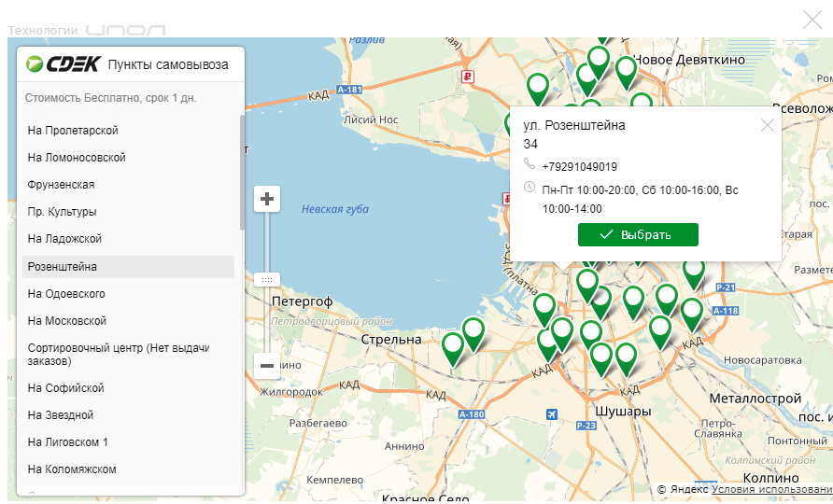The width and height of the screenshot is (833, 504).
Task: Open Яндекс Условия использования link
Action: [x=772, y=489]
